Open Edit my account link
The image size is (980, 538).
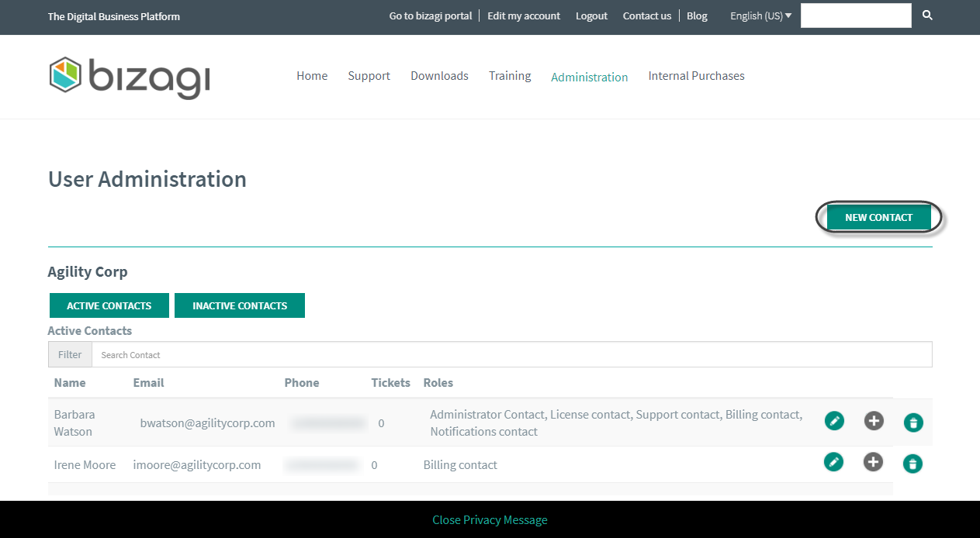tap(524, 16)
